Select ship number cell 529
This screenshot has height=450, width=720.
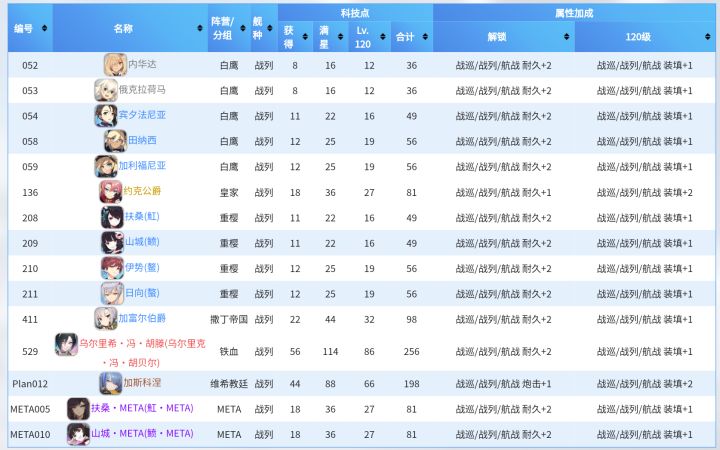pyautogui.click(x=30, y=351)
